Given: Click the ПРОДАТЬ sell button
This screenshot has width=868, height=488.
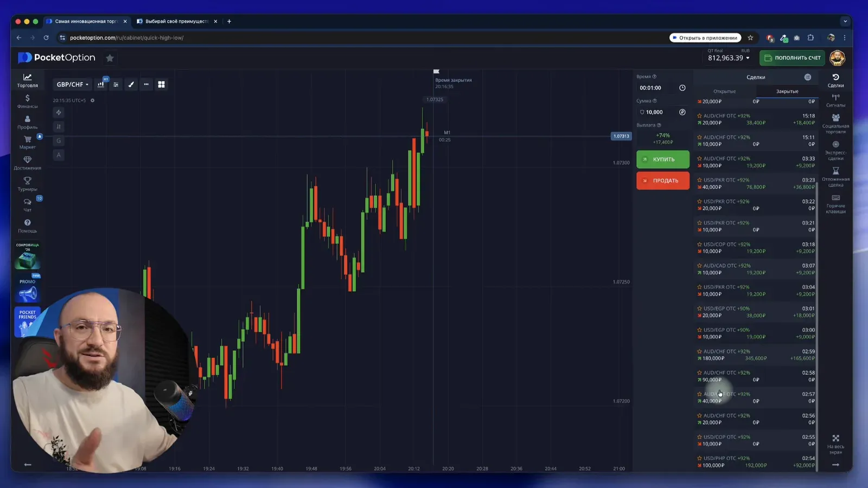Looking at the screenshot, I should point(663,181).
